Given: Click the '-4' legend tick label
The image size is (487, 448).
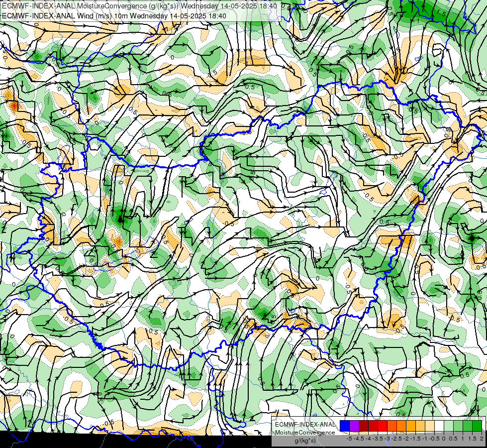Looking at the screenshot, I should pos(368,439).
